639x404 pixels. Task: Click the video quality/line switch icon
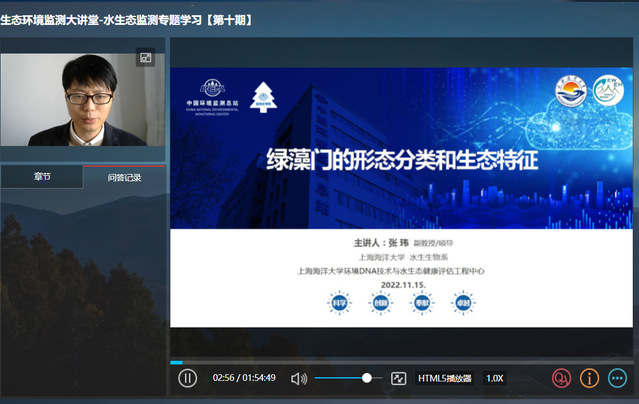[x=399, y=378]
